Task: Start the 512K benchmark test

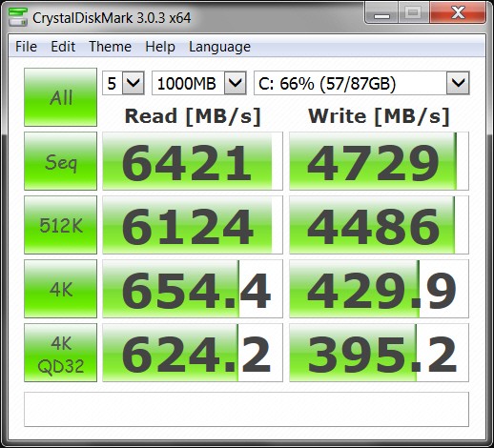Action: pos(60,225)
